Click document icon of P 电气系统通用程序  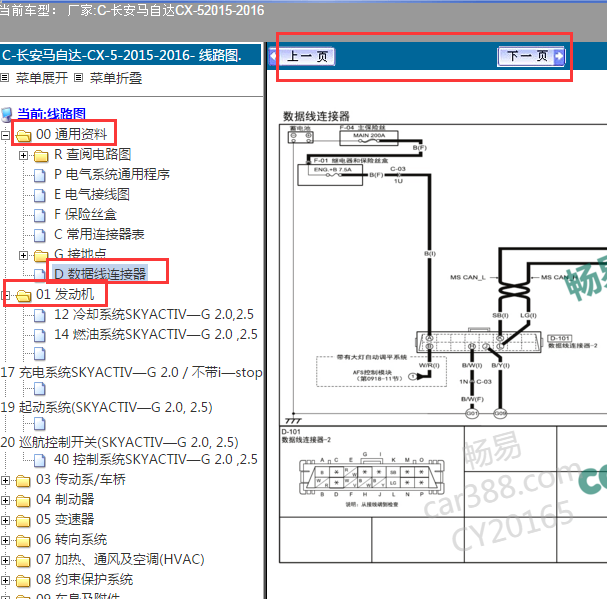point(39,175)
